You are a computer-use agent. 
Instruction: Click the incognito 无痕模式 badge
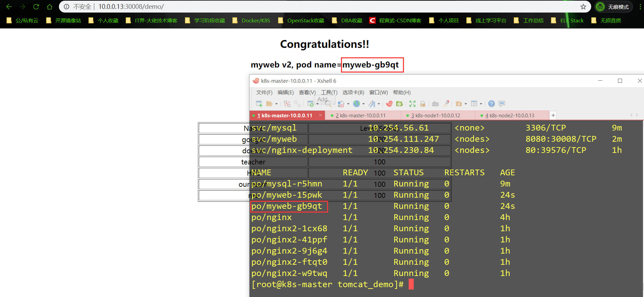click(x=614, y=7)
